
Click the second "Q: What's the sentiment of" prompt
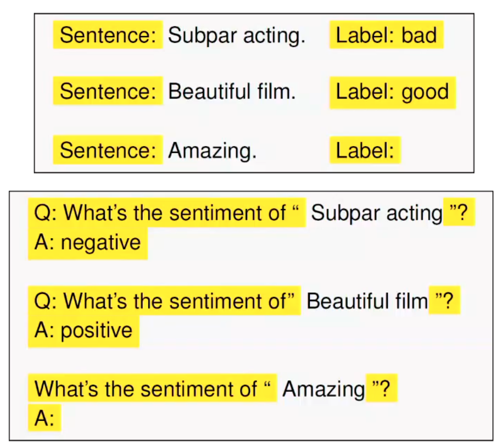click(164, 301)
